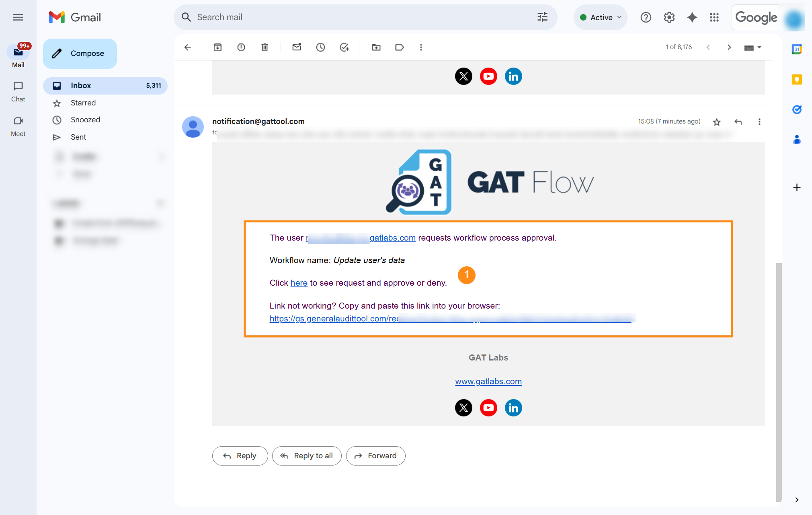Open Google Tasks side panel

[x=797, y=109]
